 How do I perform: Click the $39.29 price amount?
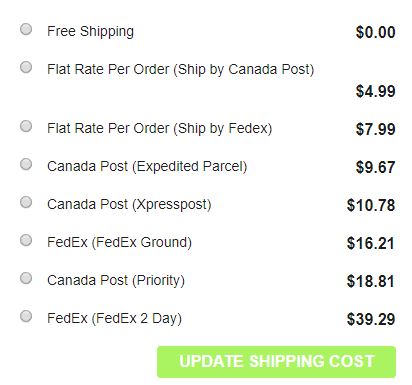[x=371, y=319]
